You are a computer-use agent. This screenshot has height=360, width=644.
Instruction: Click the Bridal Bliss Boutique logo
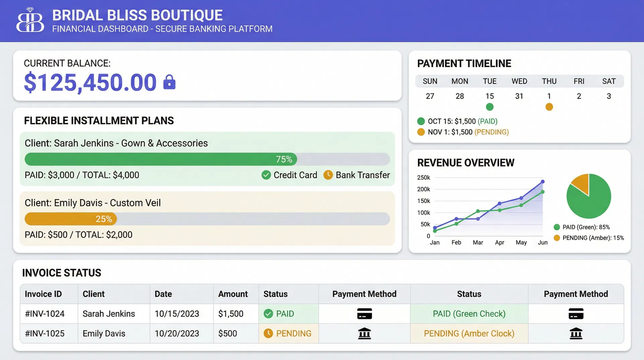[x=30, y=21]
